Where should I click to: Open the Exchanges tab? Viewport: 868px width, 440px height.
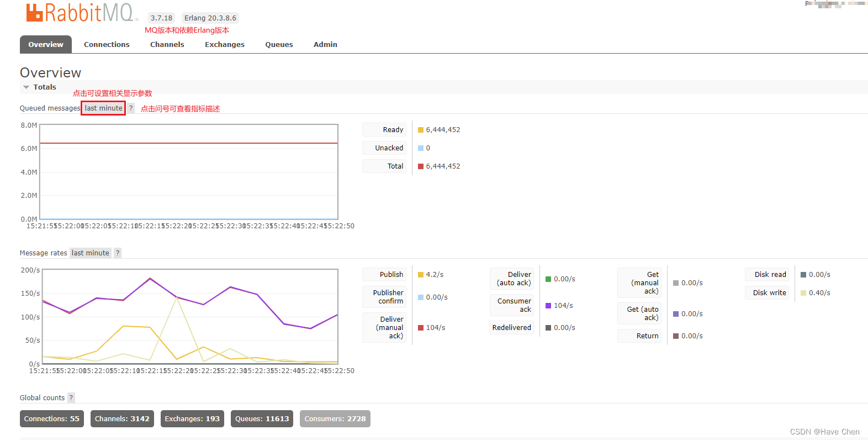point(225,44)
